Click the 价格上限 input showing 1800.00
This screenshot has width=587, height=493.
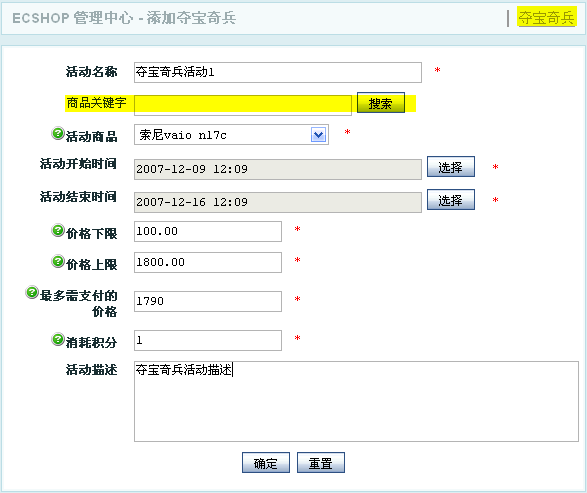tap(208, 262)
